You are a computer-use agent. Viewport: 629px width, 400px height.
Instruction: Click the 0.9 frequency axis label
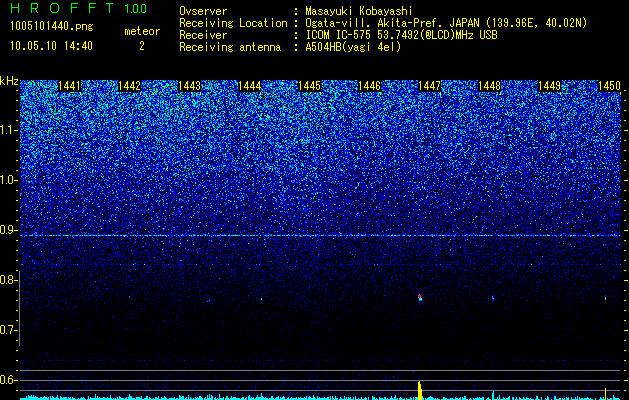[8, 230]
